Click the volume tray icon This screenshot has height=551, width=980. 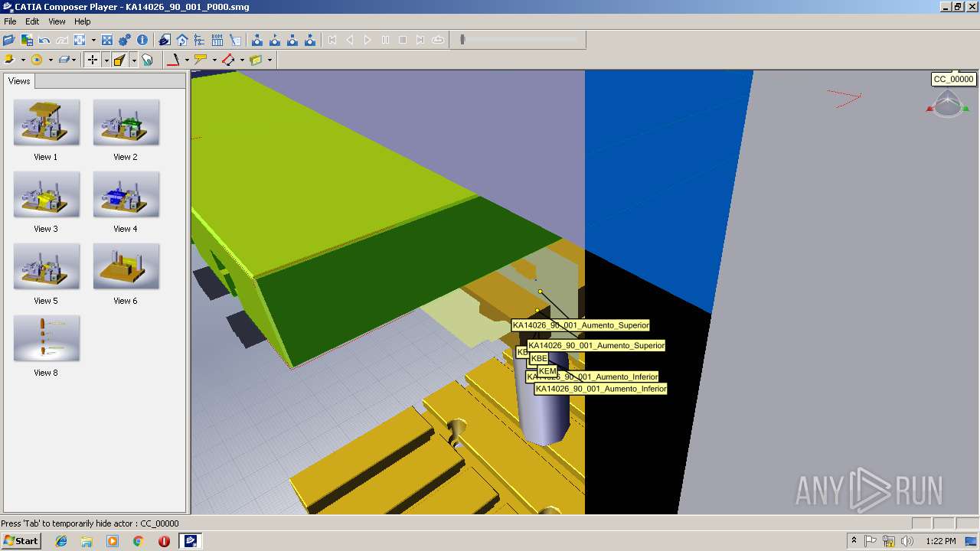(907, 541)
